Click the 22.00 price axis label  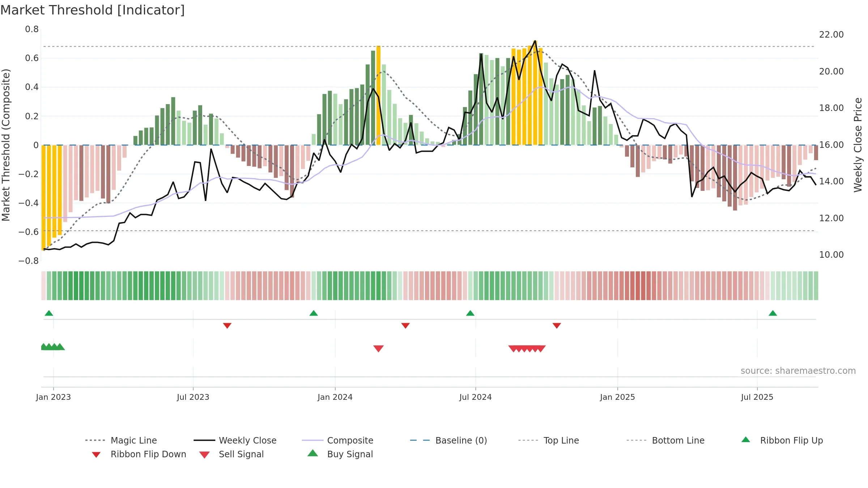pos(831,35)
